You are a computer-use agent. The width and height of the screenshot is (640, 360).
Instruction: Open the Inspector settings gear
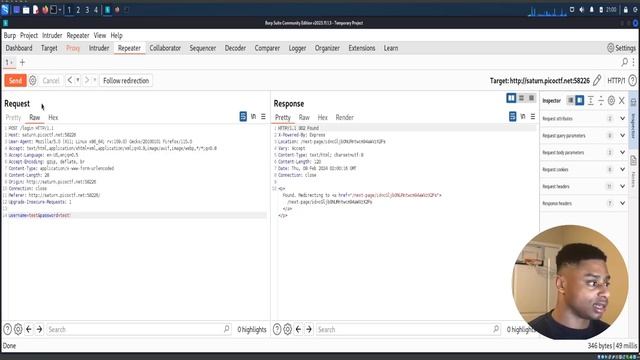click(x=611, y=100)
